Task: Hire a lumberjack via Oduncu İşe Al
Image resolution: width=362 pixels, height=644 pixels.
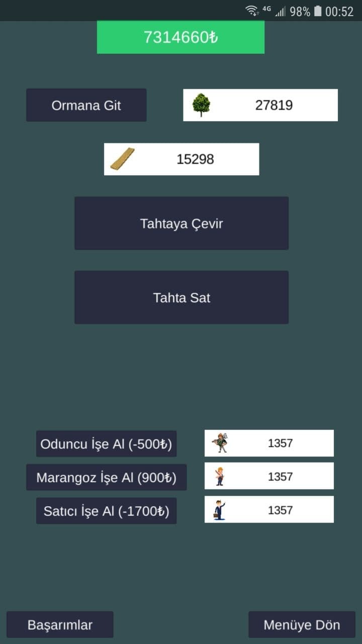Action: pyautogui.click(x=106, y=444)
